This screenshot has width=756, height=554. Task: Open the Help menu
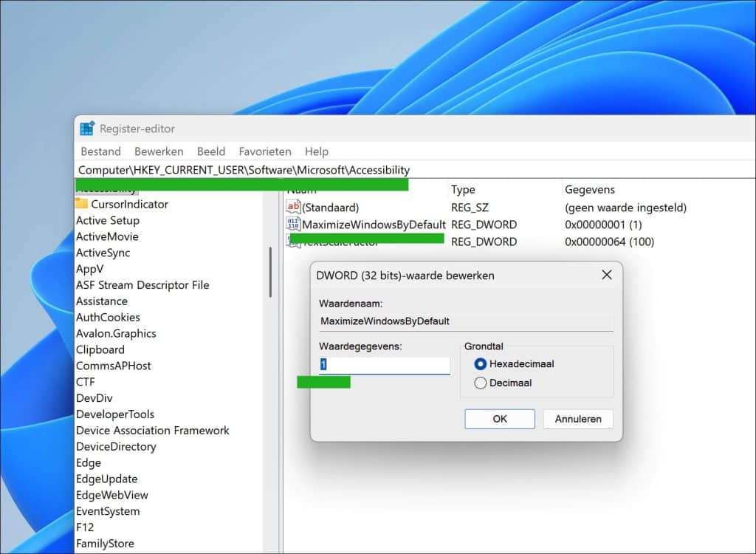[x=316, y=151]
